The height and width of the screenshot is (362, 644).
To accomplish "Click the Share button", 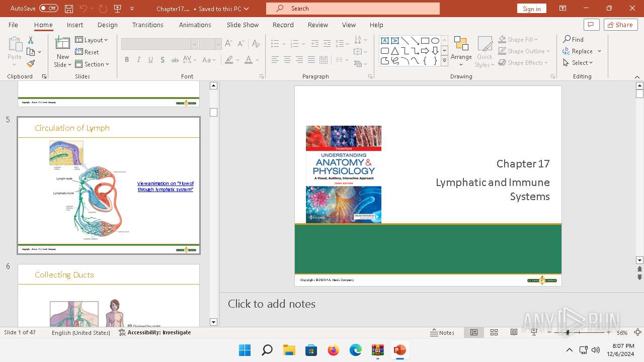I will point(620,25).
